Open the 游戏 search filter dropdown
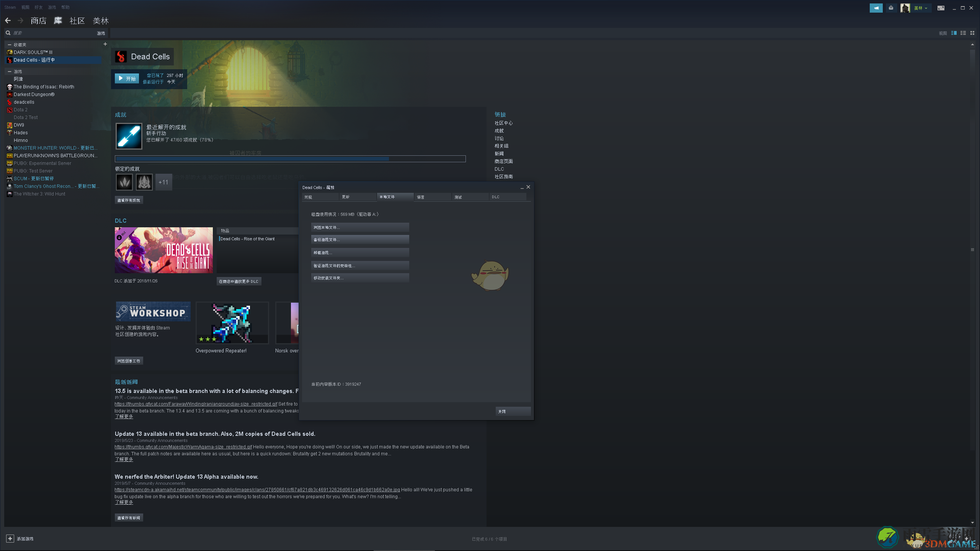Image resolution: width=980 pixels, height=551 pixels. click(x=101, y=33)
